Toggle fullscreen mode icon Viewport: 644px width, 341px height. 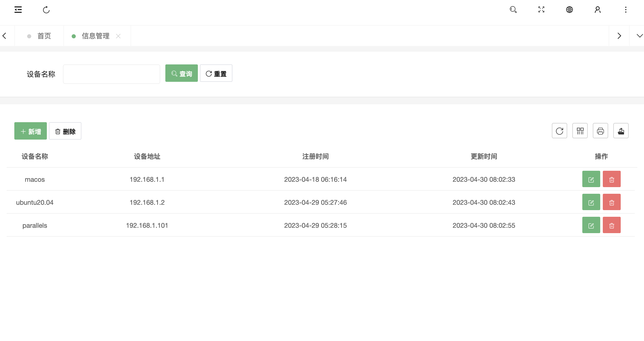[x=541, y=10]
